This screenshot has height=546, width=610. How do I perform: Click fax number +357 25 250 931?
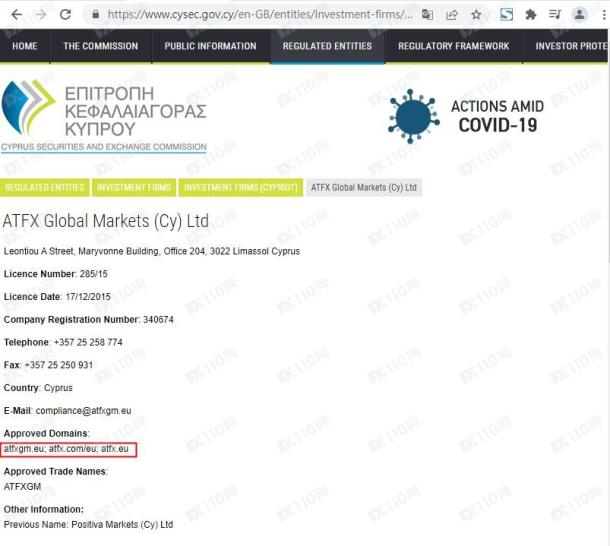point(59,365)
